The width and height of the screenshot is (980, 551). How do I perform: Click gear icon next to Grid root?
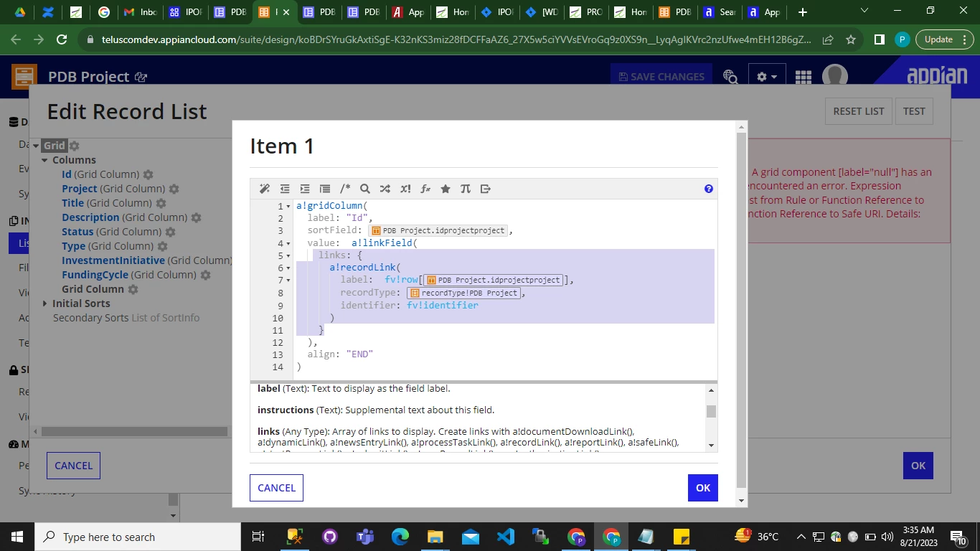[74, 146]
